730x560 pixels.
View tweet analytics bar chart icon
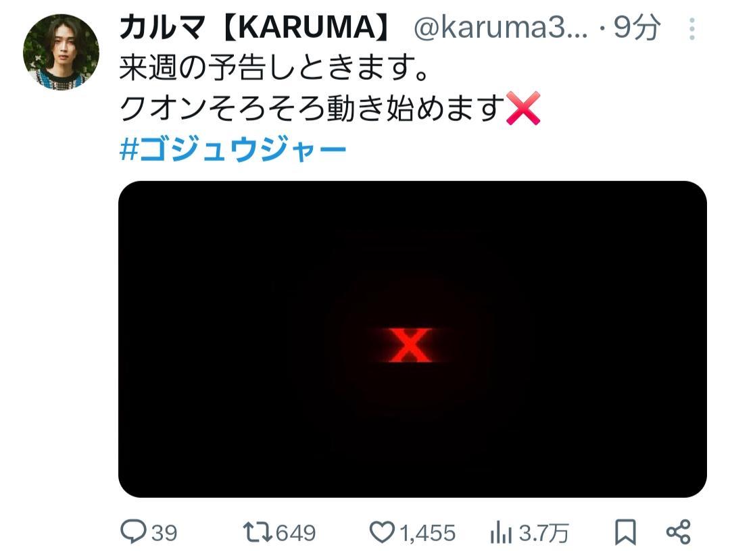coord(501,532)
